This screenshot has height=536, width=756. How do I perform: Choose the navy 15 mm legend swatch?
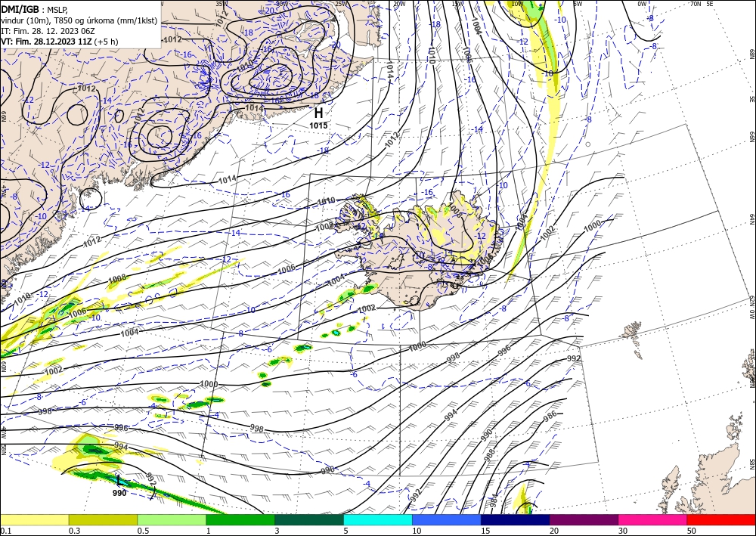(x=516, y=519)
